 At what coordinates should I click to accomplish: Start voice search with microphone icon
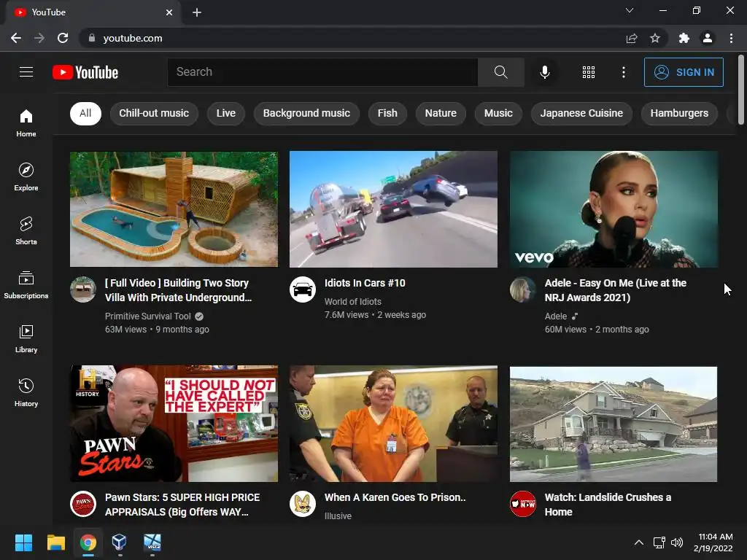tap(544, 72)
